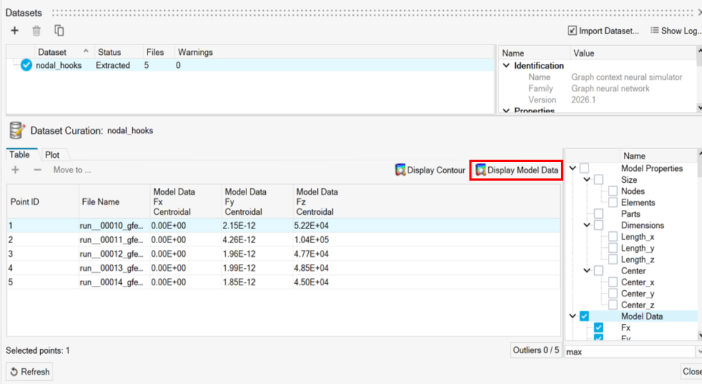This screenshot has height=384, width=702.
Task: Enable the Length_x checkbox
Action: [x=613, y=237]
